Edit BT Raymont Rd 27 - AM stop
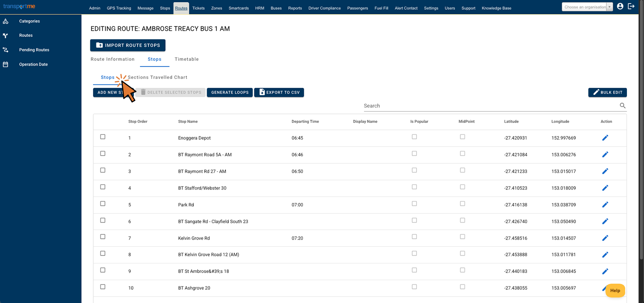Viewport: 644px width, 303px height. click(605, 171)
